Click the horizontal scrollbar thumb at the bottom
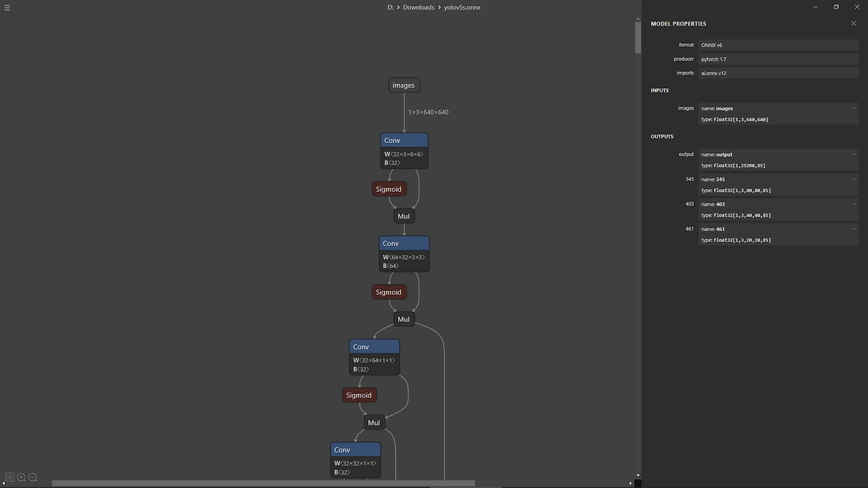Screen dimensions: 868x488 (x=264, y=483)
